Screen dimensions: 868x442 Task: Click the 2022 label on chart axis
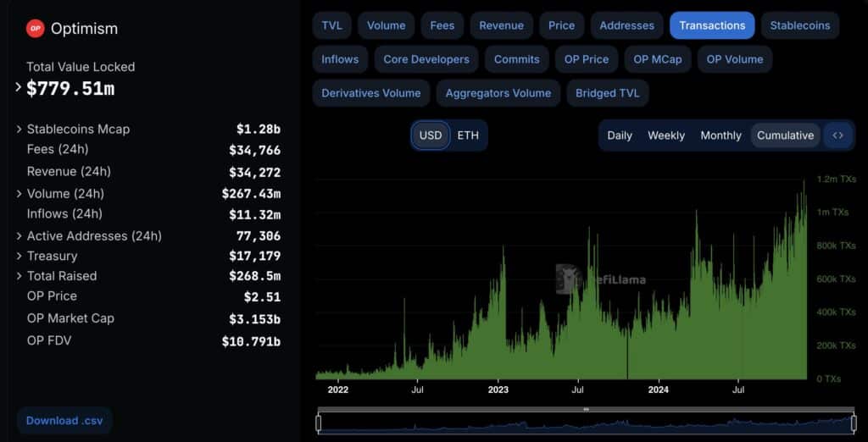[337, 390]
